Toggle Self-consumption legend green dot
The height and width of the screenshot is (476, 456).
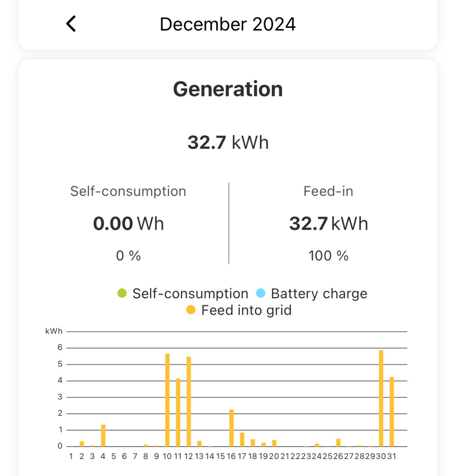pos(122,294)
